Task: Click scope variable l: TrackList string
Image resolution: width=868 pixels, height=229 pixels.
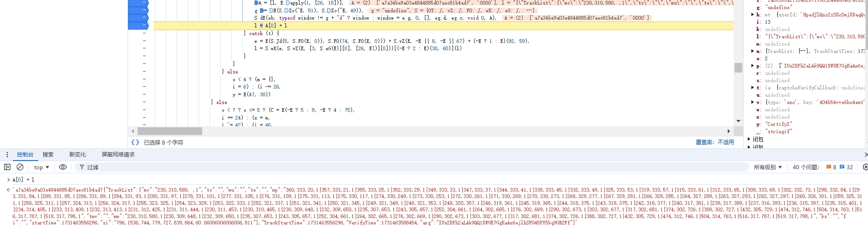Action: 811,36
